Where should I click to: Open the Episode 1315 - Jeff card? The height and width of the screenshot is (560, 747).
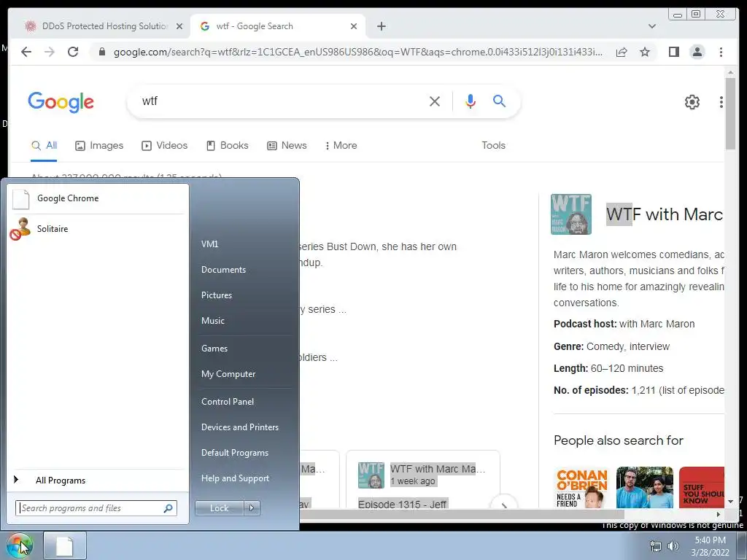(422, 480)
